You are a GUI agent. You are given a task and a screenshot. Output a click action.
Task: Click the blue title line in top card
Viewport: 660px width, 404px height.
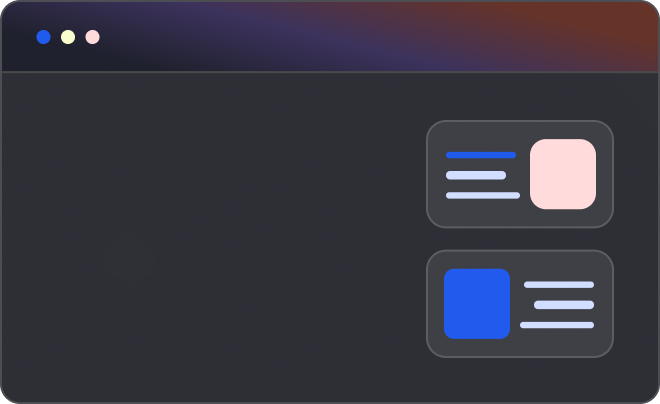[x=481, y=155]
